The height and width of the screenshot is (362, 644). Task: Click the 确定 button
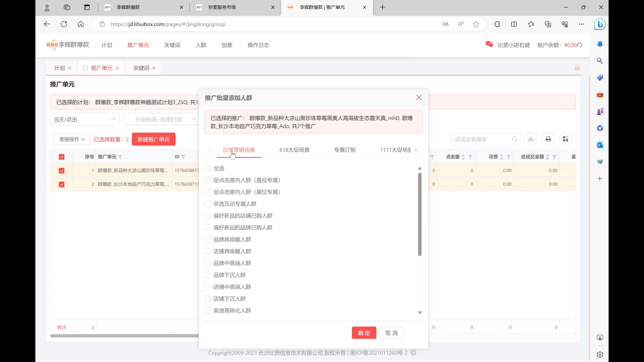364,333
